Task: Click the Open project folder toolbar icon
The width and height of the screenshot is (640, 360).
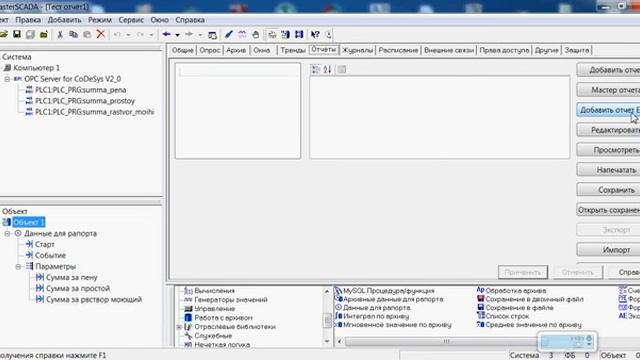Action: (3, 35)
